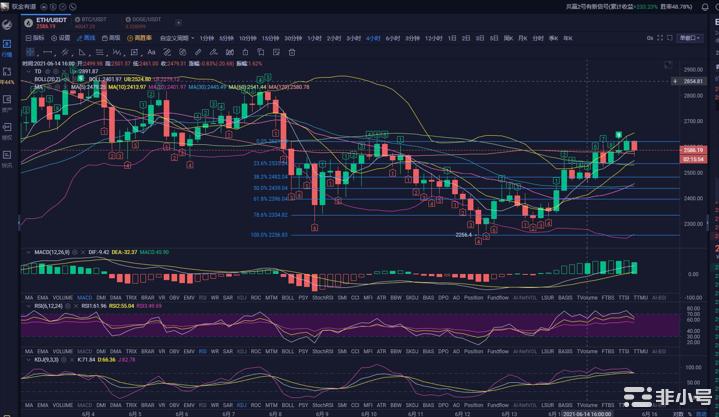
Task: Open MACD indicator settings gear
Action: click(75, 252)
